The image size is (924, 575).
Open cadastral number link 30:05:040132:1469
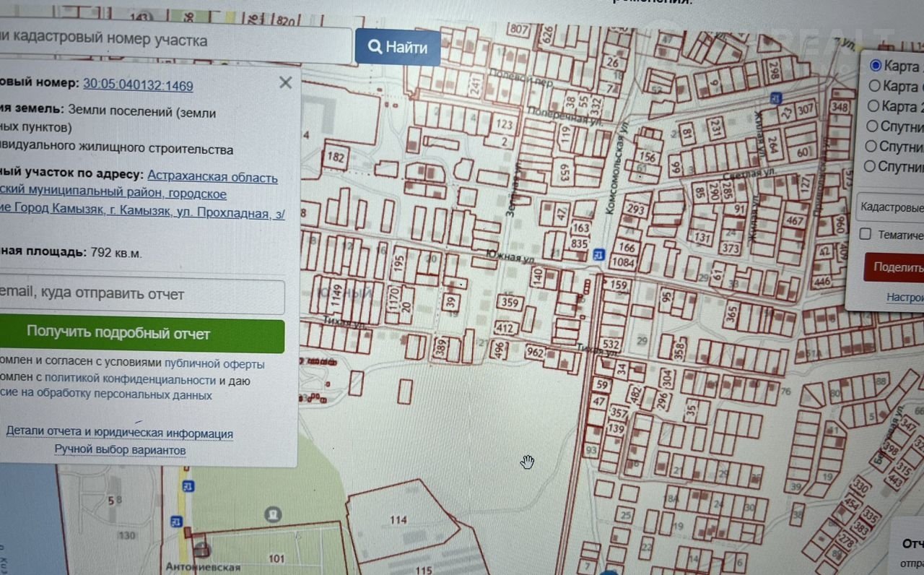click(138, 85)
